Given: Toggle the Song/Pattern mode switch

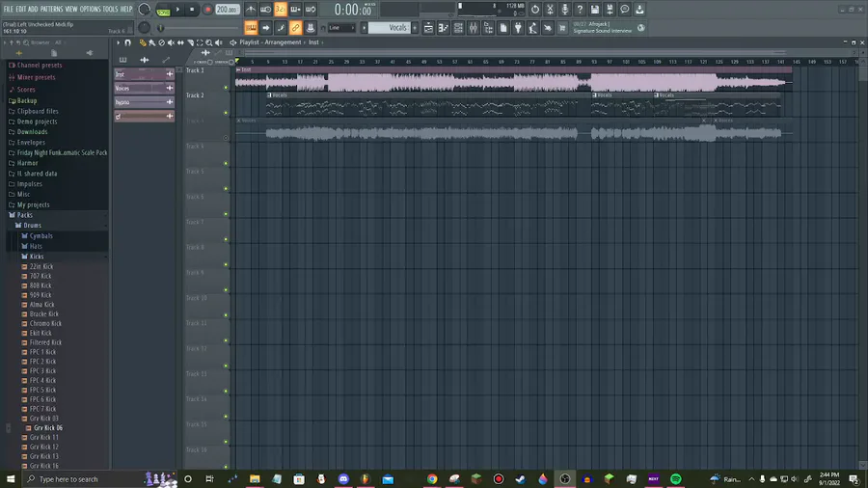Looking at the screenshot, I should click(163, 10).
